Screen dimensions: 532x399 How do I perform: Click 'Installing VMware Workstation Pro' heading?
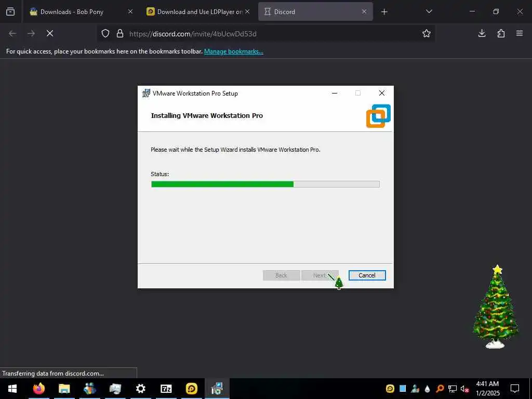tap(207, 116)
